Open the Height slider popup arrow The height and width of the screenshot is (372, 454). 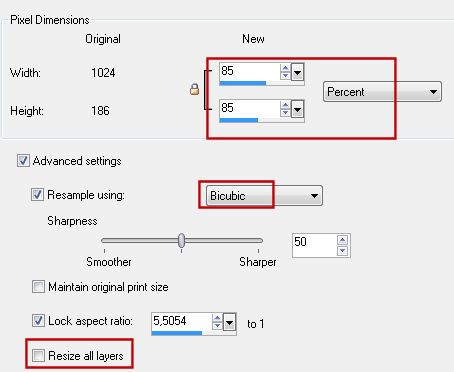coord(297,109)
